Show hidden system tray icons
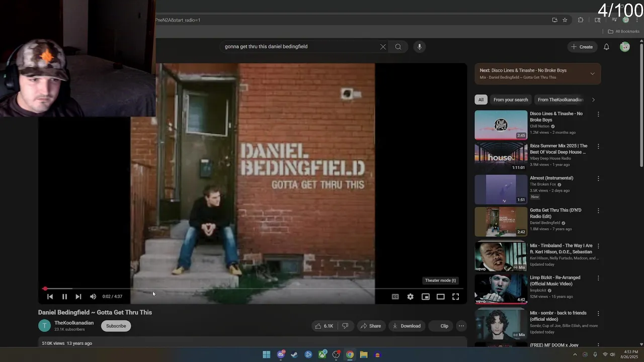 click(x=575, y=354)
